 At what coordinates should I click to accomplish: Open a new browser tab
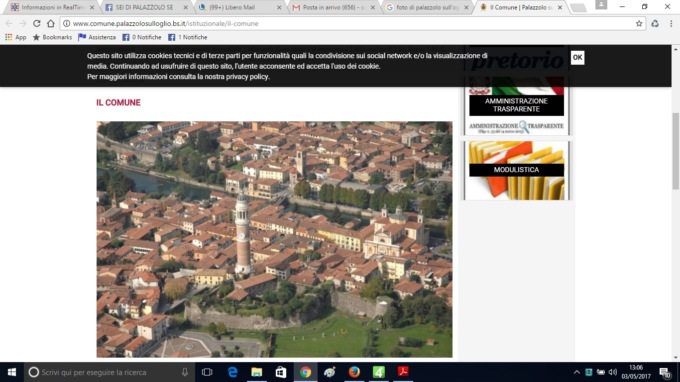(x=578, y=7)
